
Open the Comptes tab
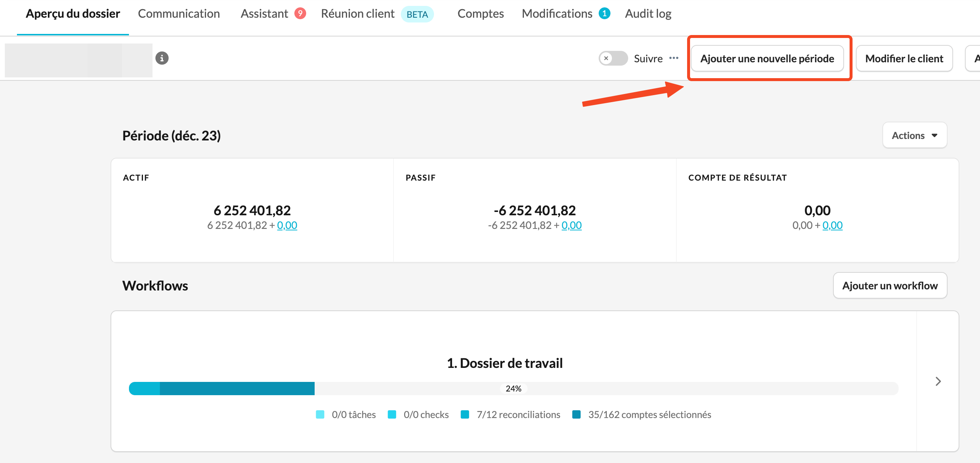[480, 14]
